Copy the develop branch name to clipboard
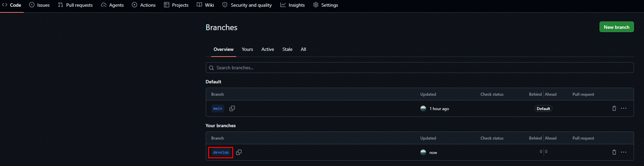 tap(239, 152)
